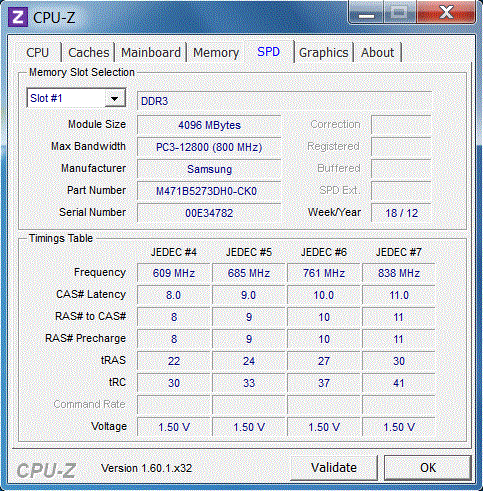
Task: Open the Graphics tab
Action: coord(324,53)
